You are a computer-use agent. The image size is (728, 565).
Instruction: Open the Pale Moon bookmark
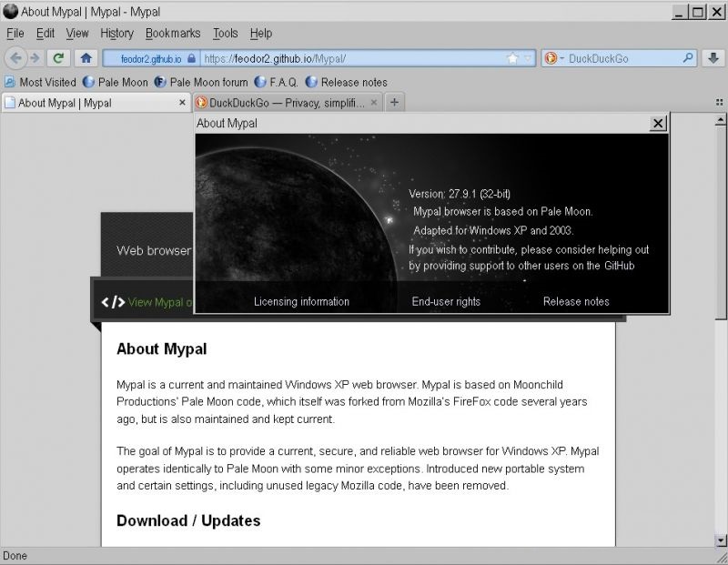(115, 82)
